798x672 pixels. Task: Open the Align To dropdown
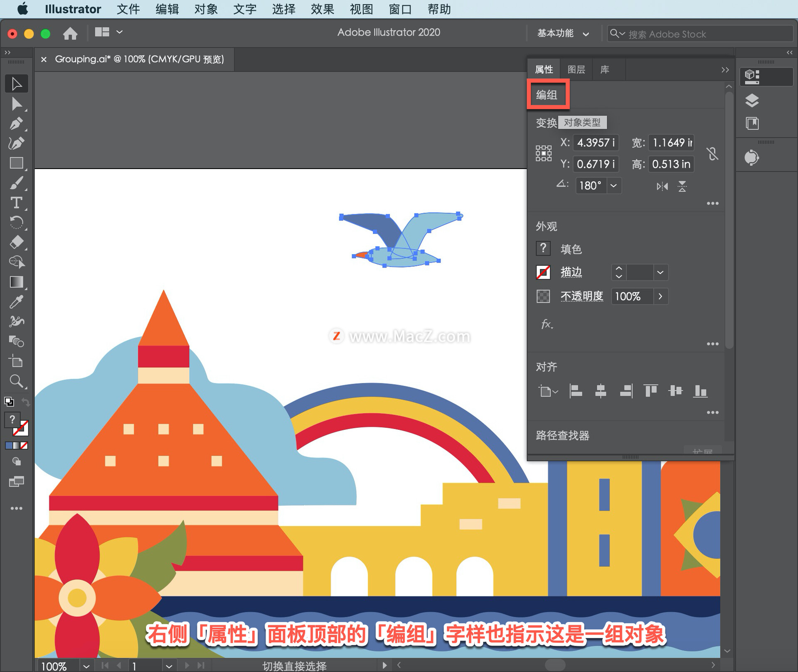[548, 391]
